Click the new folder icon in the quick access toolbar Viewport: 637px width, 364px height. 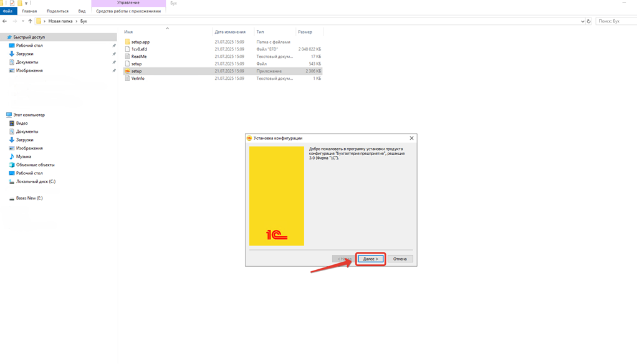point(19,3)
